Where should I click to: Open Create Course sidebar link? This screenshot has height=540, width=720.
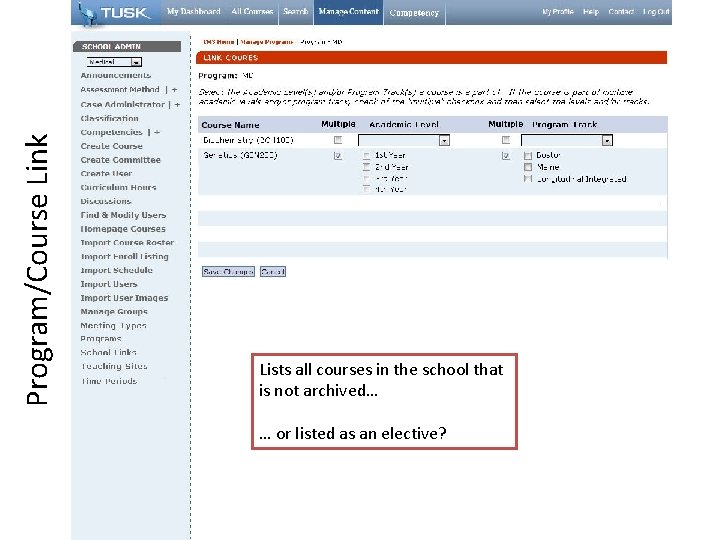(x=112, y=146)
